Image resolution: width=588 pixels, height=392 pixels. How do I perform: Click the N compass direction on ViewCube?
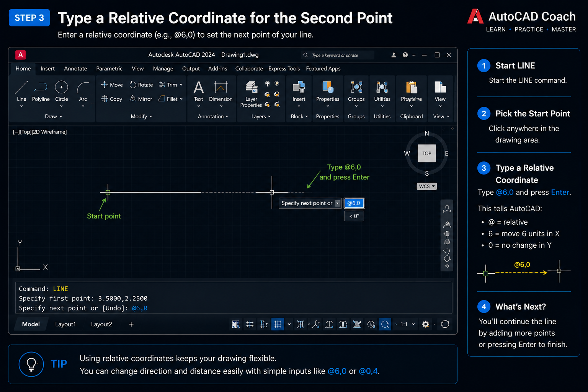click(427, 134)
